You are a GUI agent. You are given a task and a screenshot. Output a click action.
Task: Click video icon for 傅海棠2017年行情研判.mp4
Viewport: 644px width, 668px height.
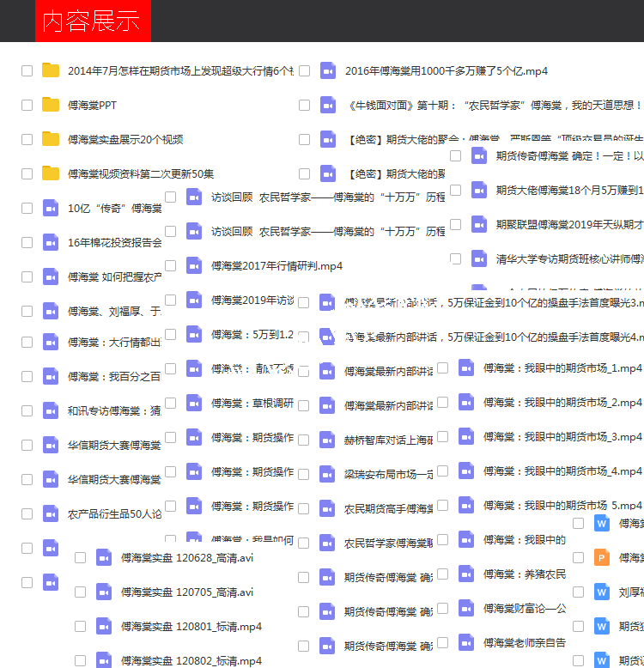pos(194,266)
